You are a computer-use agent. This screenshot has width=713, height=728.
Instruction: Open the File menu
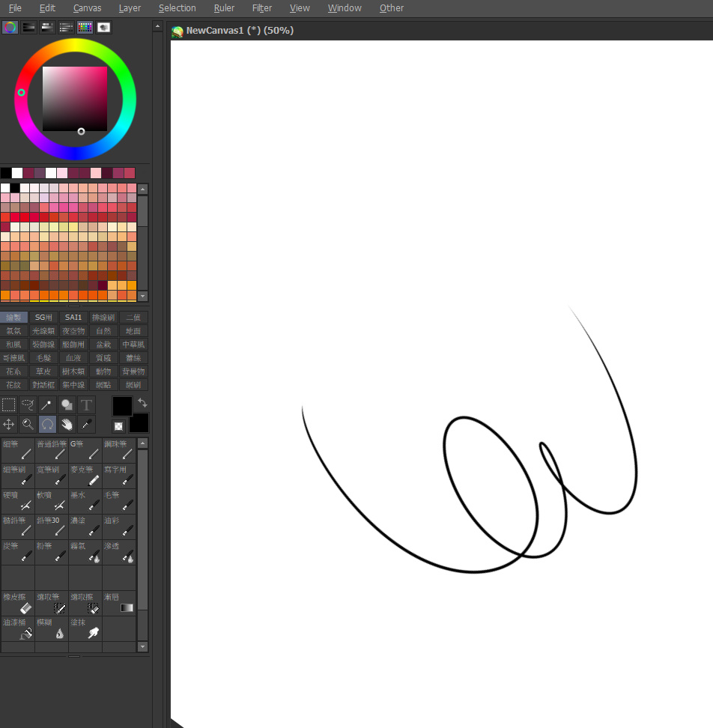tap(15, 8)
